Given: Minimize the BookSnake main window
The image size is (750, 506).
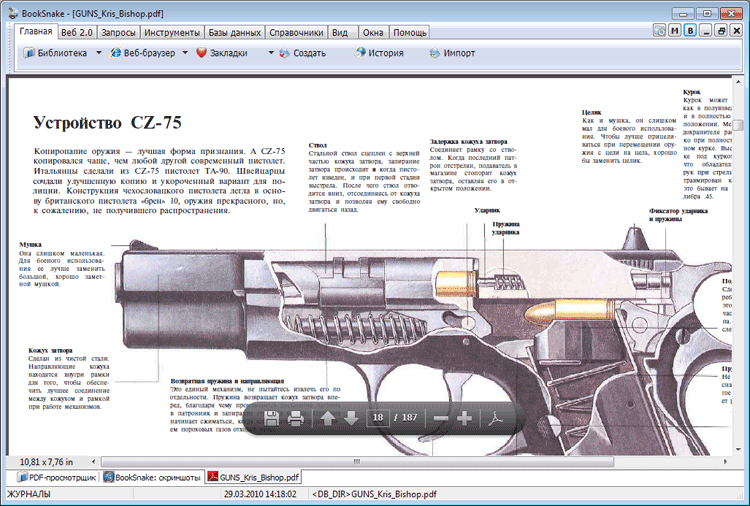Looking at the screenshot, I should 683,14.
